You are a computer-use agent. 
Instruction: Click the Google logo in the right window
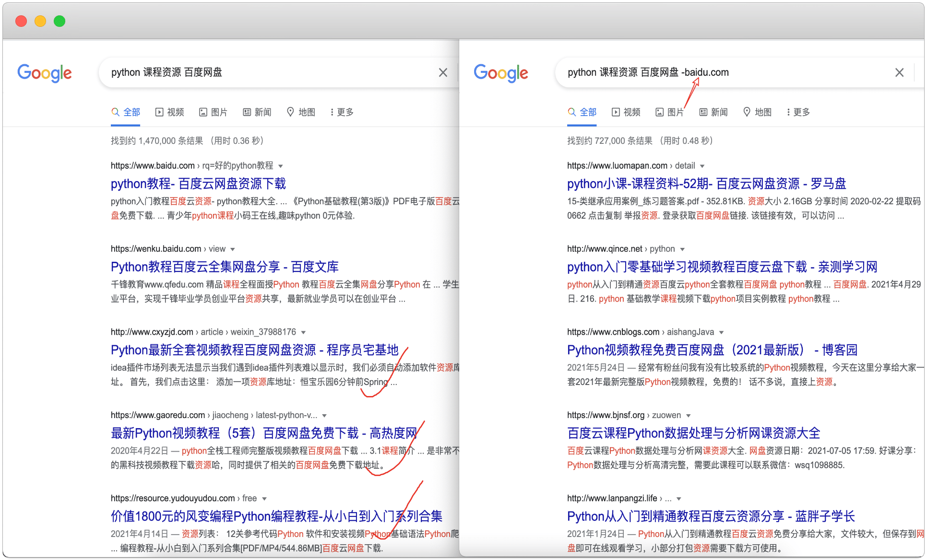(501, 73)
